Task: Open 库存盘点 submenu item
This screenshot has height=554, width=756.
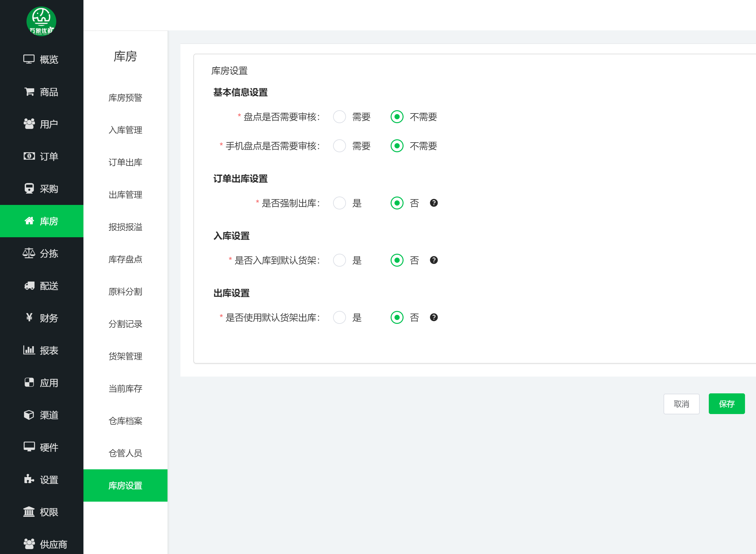Action: [125, 259]
